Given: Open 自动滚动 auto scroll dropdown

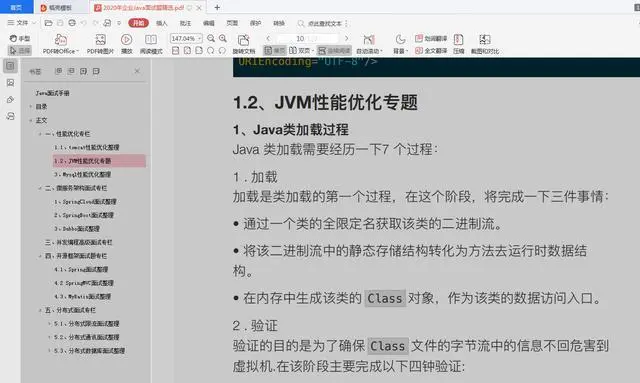Looking at the screenshot, I should (x=369, y=44).
